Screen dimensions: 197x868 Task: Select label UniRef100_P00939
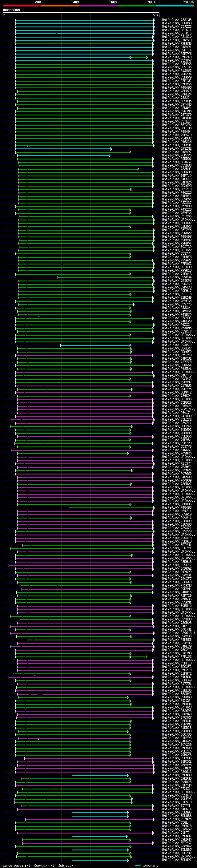pos(177,481)
